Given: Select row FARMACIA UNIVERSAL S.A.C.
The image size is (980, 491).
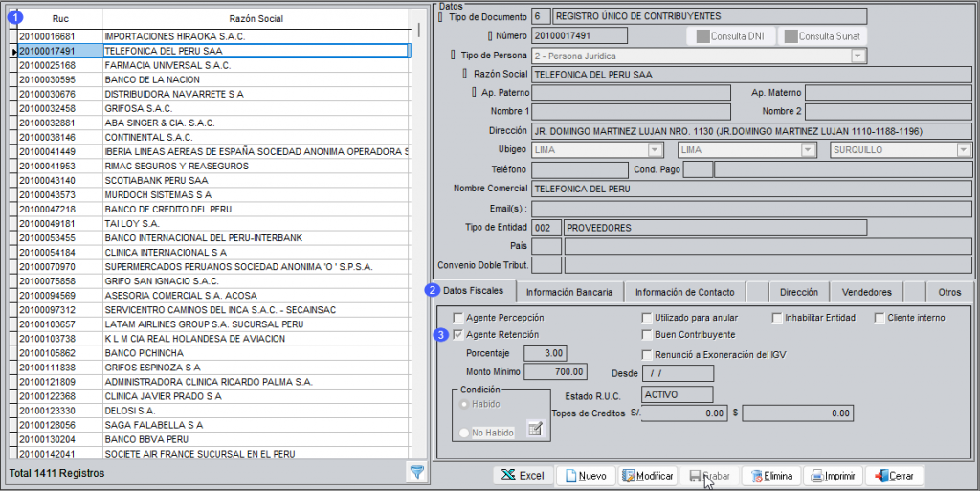Looking at the screenshot, I should [213, 65].
